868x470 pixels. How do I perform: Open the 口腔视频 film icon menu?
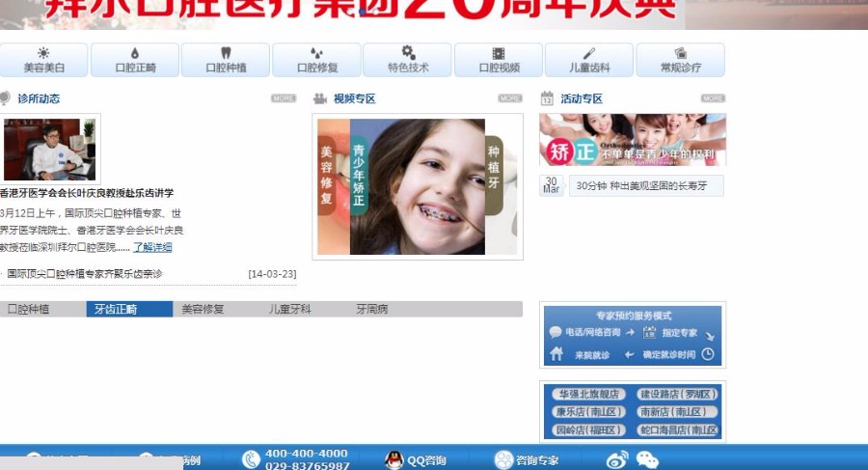[499, 60]
